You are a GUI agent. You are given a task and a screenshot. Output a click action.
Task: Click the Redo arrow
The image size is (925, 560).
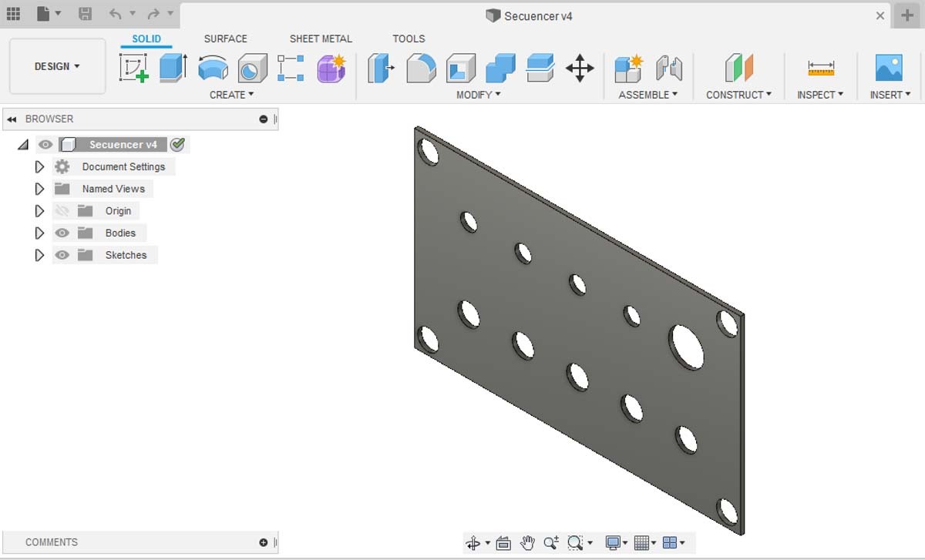pos(153,14)
